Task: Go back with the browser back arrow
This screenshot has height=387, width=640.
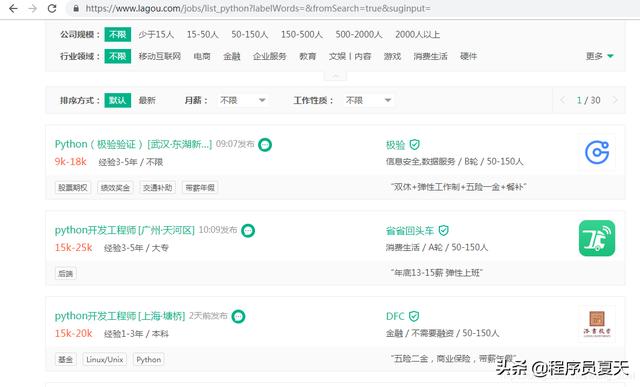Action: click(x=13, y=8)
